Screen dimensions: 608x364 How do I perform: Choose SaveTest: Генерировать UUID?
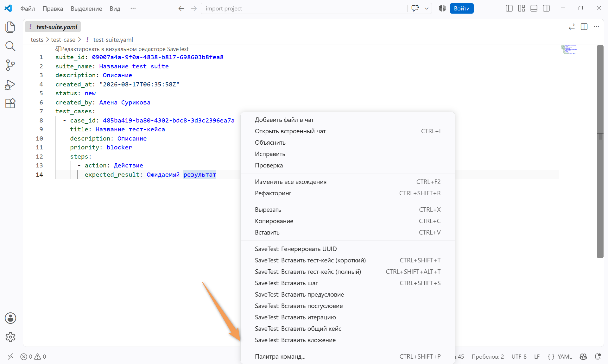[348, 249]
